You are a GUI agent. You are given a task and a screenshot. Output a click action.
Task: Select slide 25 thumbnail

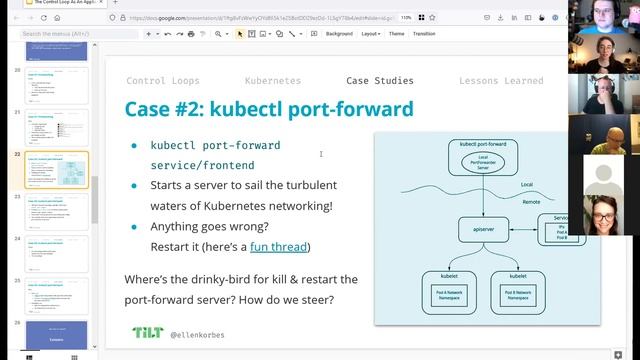tap(56, 296)
